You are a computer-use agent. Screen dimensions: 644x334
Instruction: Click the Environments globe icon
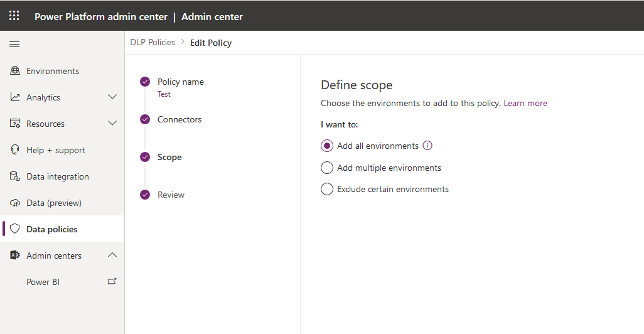(x=15, y=71)
